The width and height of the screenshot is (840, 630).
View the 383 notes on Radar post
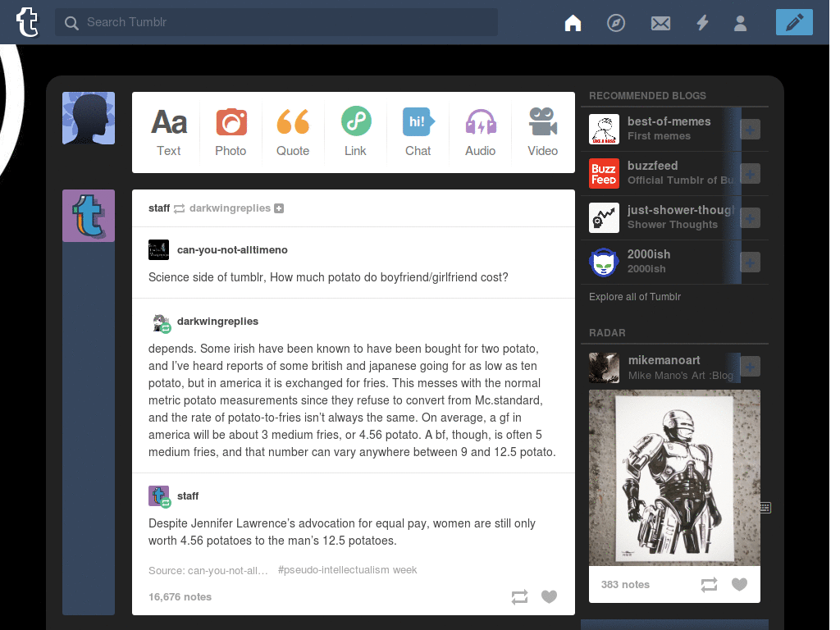(x=625, y=584)
